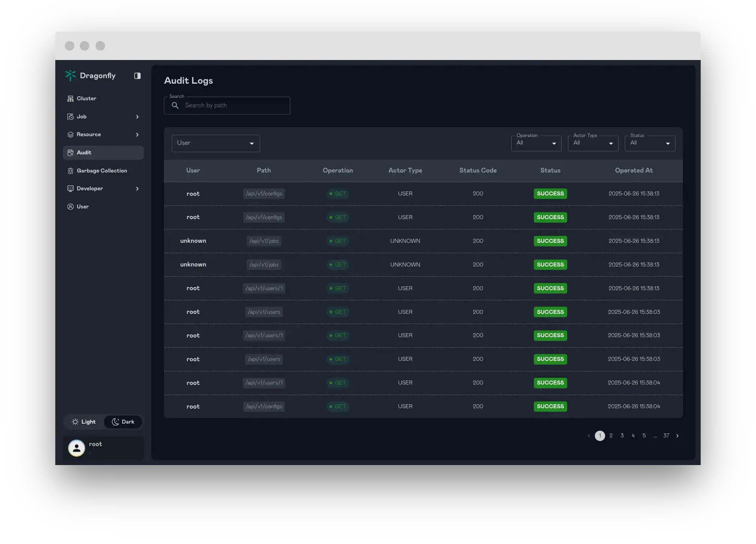Open the Operation filter dropdown
The width and height of the screenshot is (756, 544).
pyautogui.click(x=536, y=143)
